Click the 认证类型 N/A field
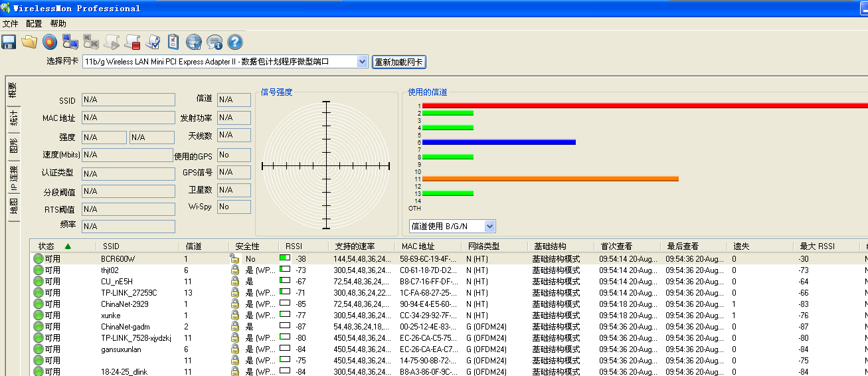This screenshot has width=868, height=376. pyautogui.click(x=128, y=173)
